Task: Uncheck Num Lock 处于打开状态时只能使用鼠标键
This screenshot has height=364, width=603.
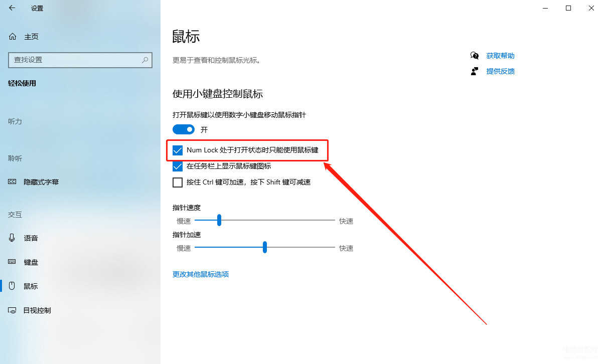Action: click(x=178, y=150)
